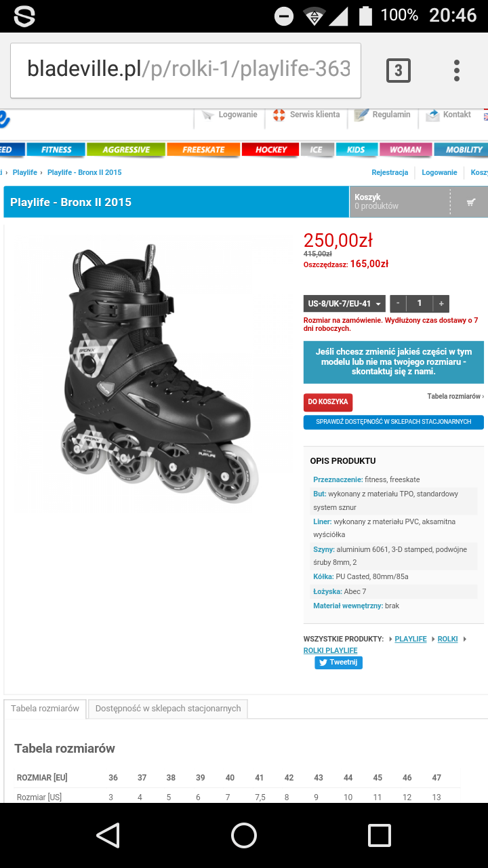Tap the shopping cart icon in Koszyk
This screenshot has height=868, width=488.
471,202
